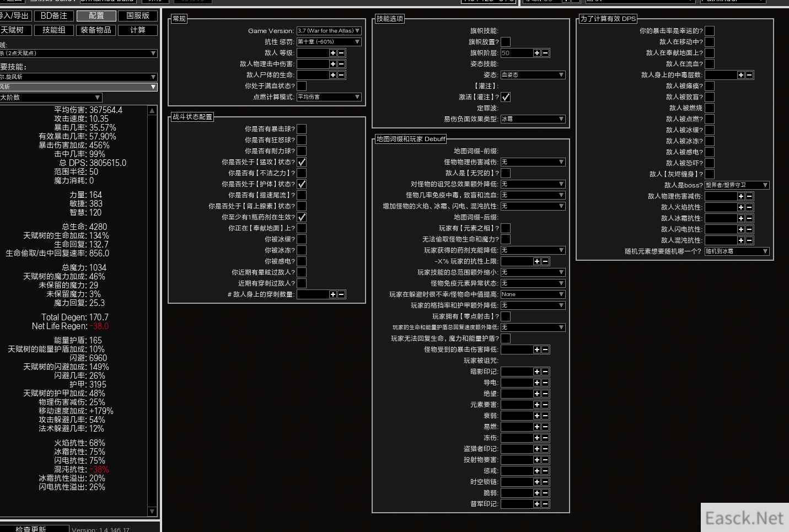Click the 敌人等级 input field
This screenshot has height=532, width=789.
point(313,53)
